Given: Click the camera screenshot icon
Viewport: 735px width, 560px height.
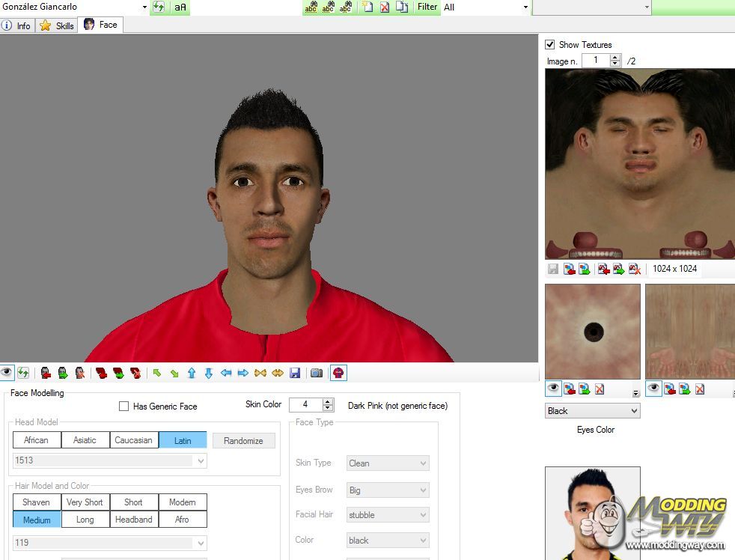Looking at the screenshot, I should point(317,373).
